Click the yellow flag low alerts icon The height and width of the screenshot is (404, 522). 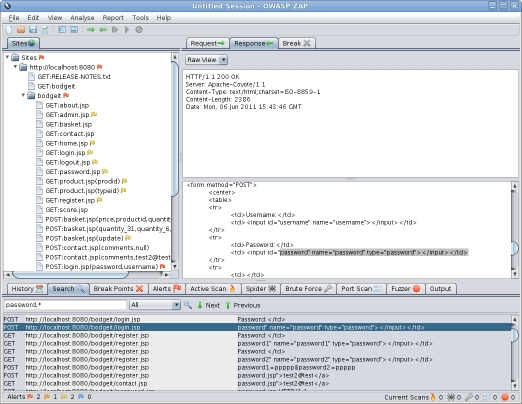(x=64, y=397)
